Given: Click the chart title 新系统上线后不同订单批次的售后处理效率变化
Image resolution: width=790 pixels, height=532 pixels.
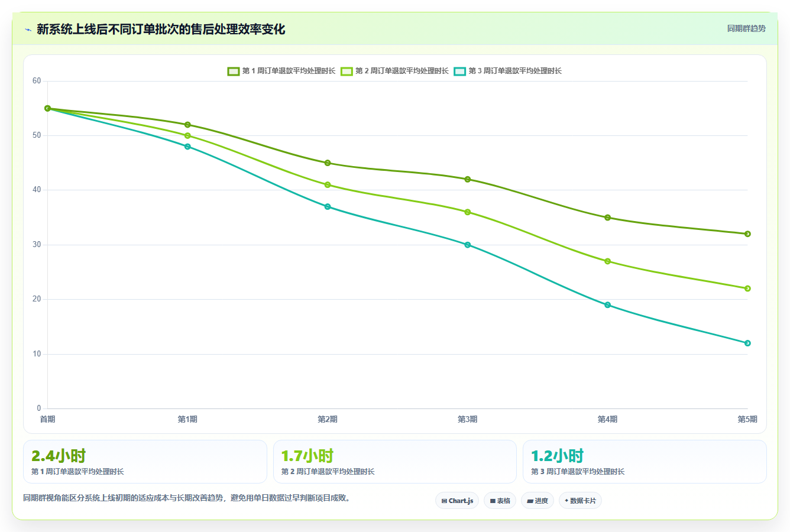Looking at the screenshot, I should pyautogui.click(x=161, y=29).
